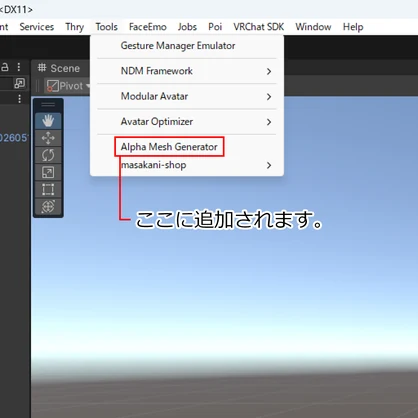Select the Hand view tool

click(x=48, y=120)
